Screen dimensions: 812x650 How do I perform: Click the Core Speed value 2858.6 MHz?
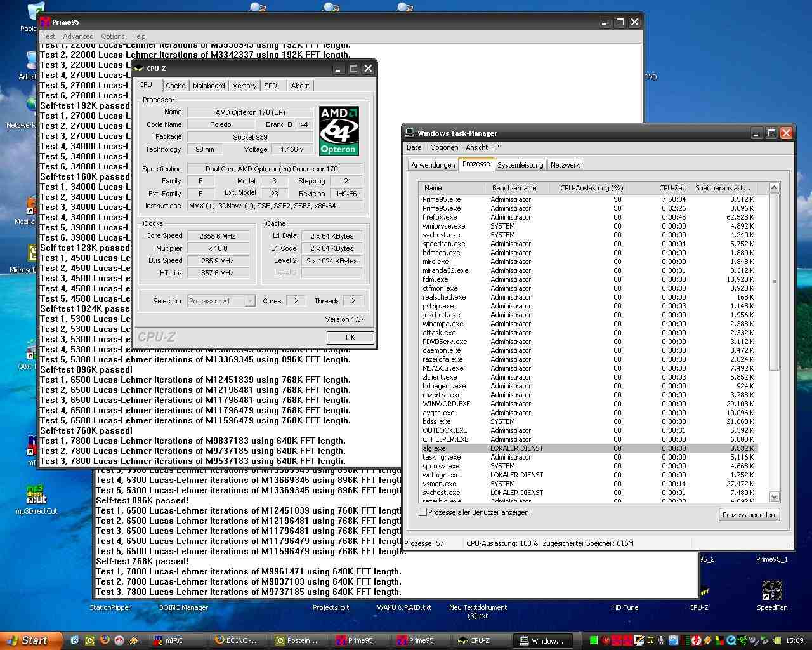click(x=218, y=236)
